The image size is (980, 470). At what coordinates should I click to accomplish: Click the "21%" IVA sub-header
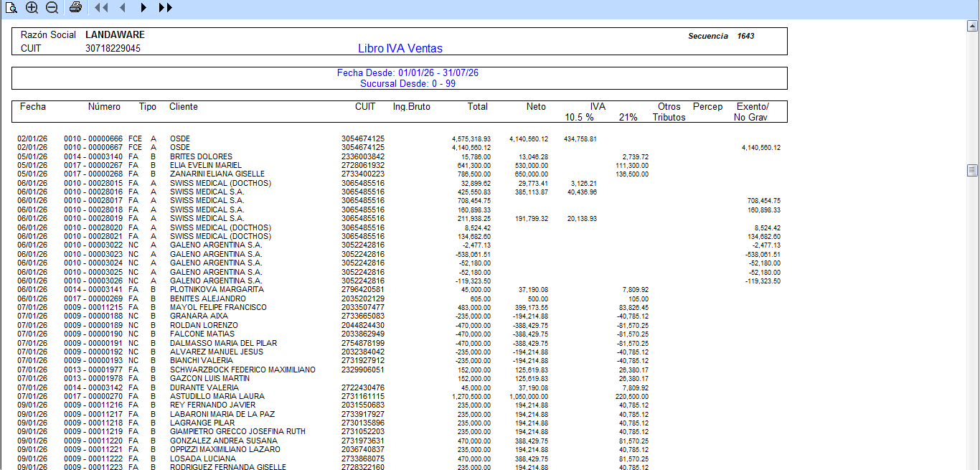[x=628, y=117]
